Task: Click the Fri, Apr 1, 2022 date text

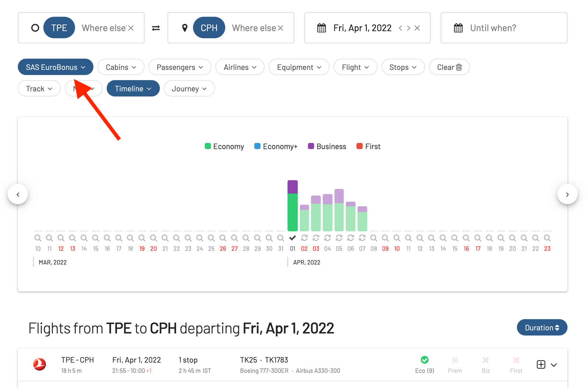Action: tap(362, 28)
